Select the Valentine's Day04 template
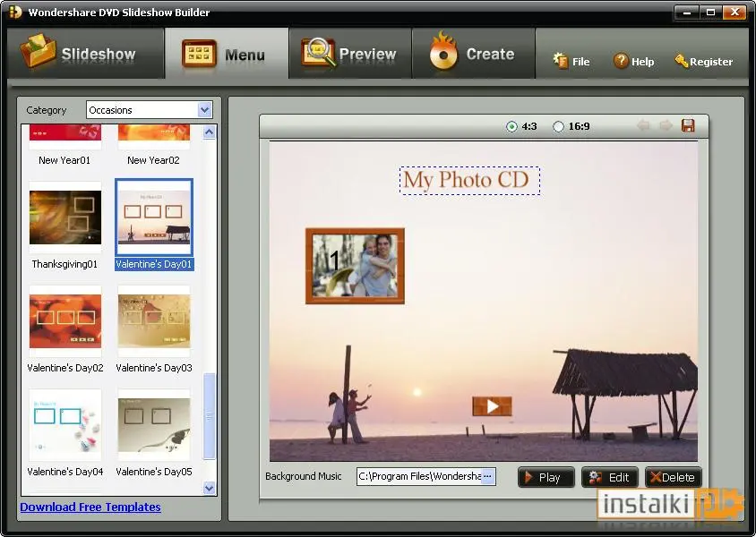Screen dimensions: 756x537 pos(65,433)
